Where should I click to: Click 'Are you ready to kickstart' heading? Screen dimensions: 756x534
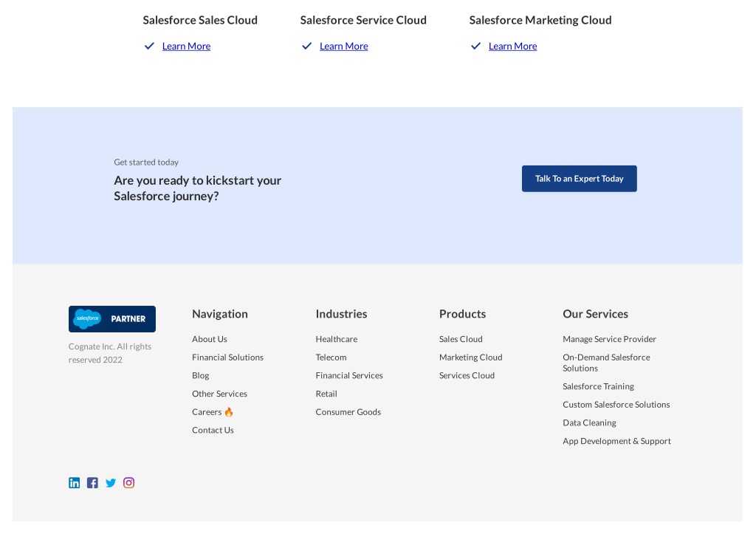198,188
